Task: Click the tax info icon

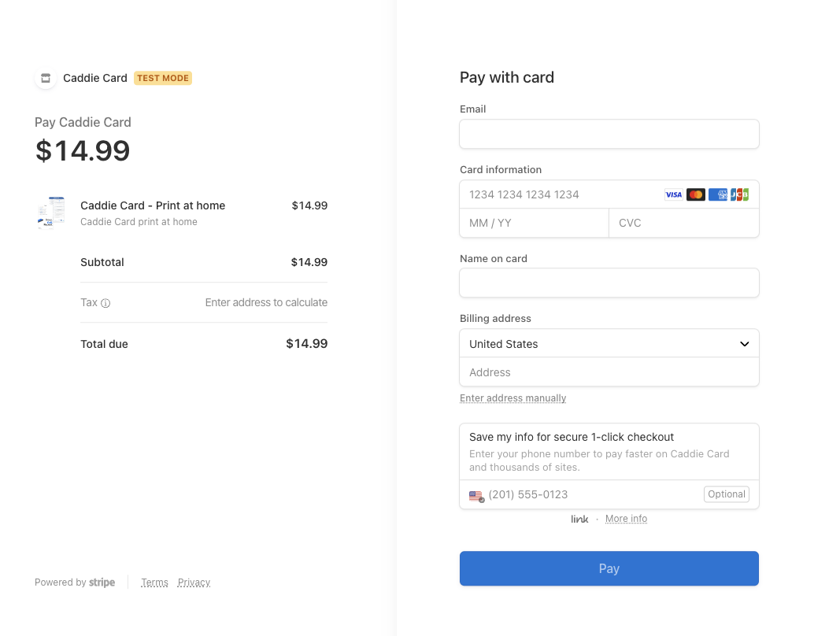Action: pyautogui.click(x=105, y=303)
